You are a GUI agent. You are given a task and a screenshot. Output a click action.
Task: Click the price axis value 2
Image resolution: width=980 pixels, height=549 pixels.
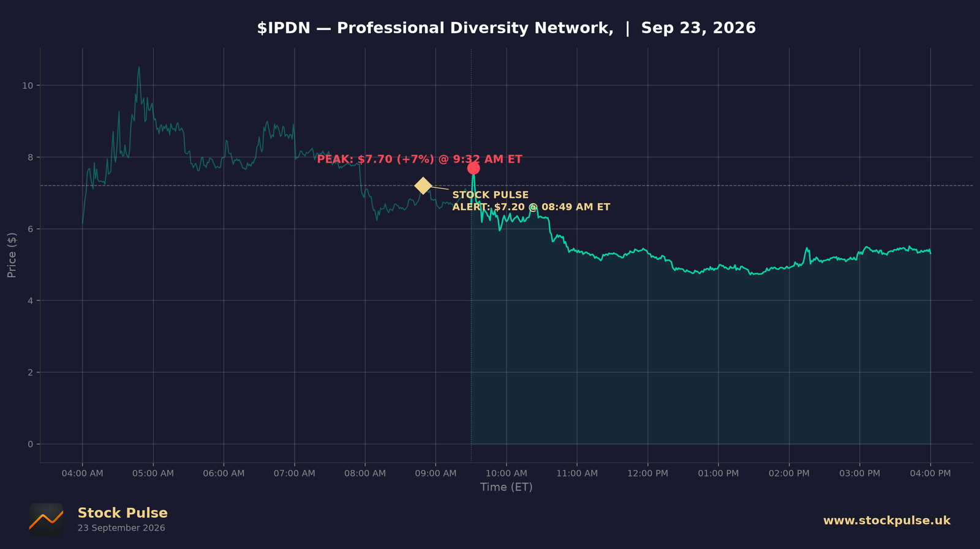coord(31,372)
